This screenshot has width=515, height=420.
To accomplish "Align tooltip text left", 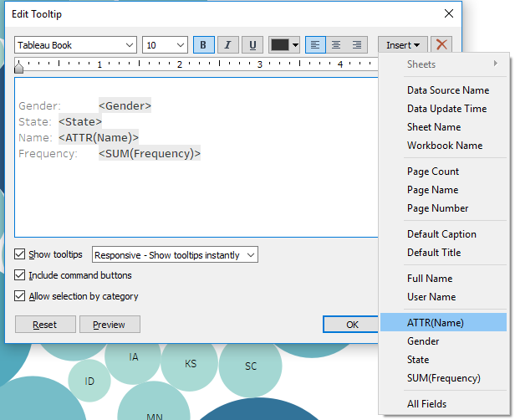I will tap(315, 44).
